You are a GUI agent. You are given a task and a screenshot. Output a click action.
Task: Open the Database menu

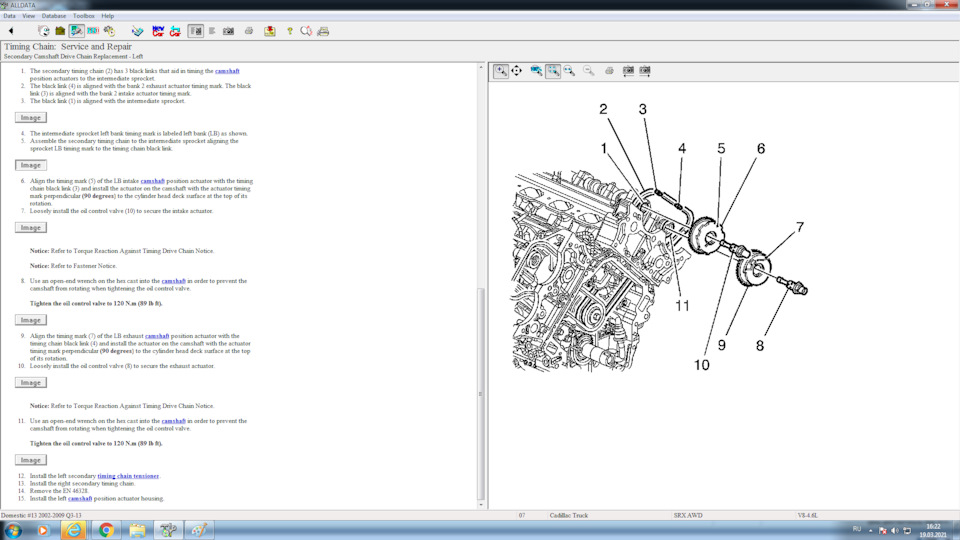[53, 16]
